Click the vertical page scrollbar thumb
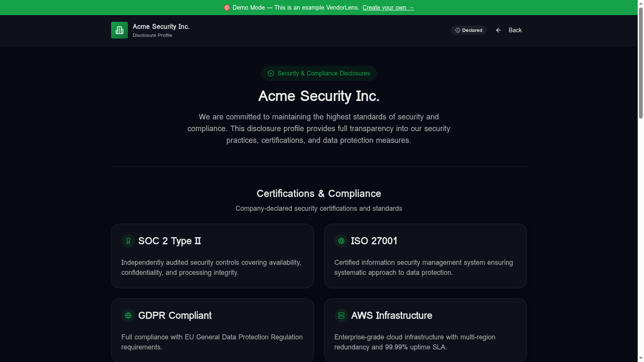This screenshot has width=644, height=362. [641, 63]
